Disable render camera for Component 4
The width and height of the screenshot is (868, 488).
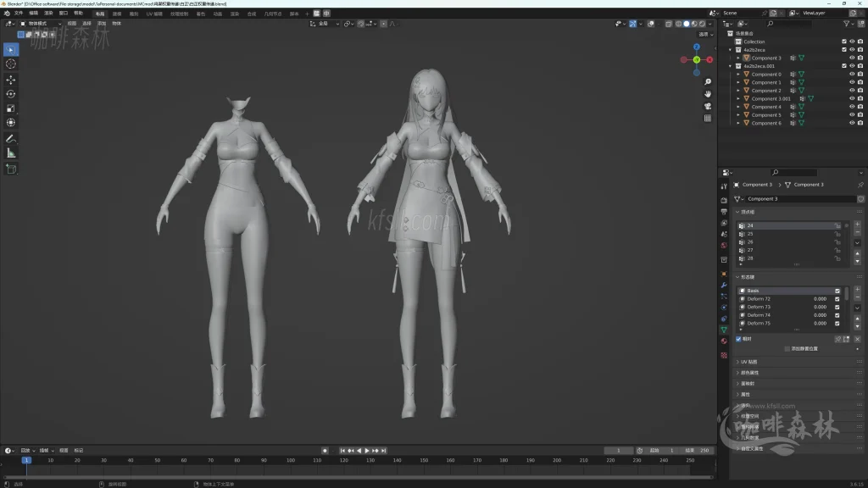(860, 107)
